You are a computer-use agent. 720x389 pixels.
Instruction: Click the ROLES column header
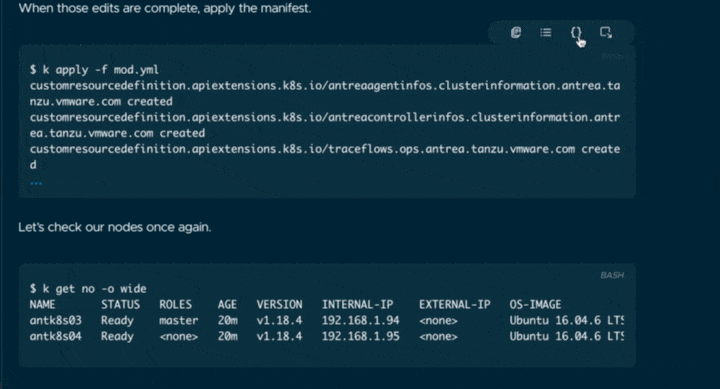coord(175,305)
